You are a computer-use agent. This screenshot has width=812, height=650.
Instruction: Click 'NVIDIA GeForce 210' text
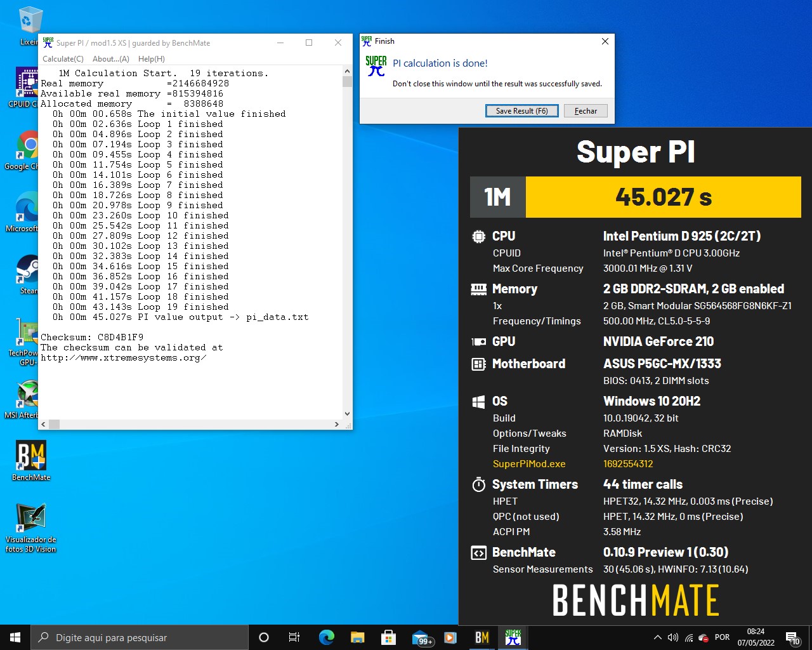[658, 342]
